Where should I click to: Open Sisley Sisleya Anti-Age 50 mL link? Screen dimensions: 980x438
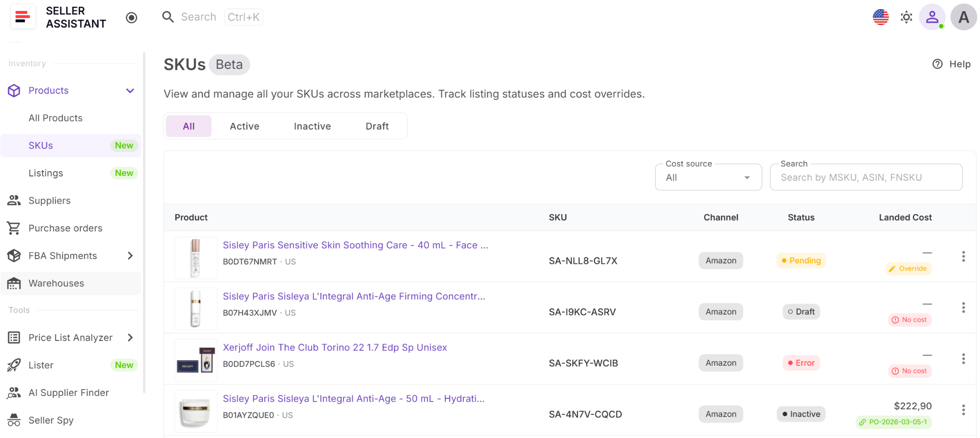click(354, 399)
